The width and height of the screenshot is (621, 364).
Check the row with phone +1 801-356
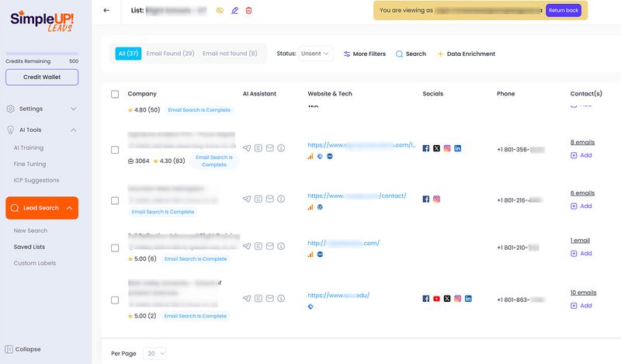(115, 150)
